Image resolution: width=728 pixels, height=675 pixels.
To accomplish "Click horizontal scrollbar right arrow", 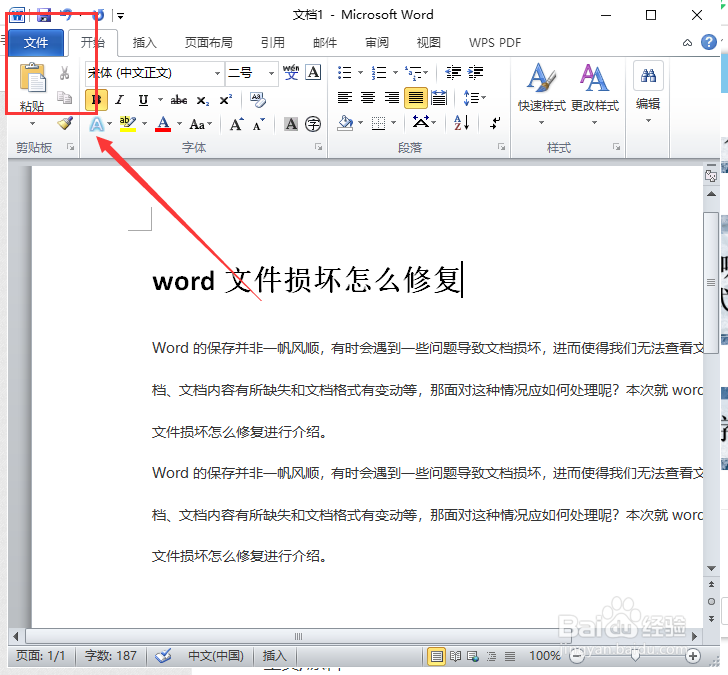I will (695, 636).
